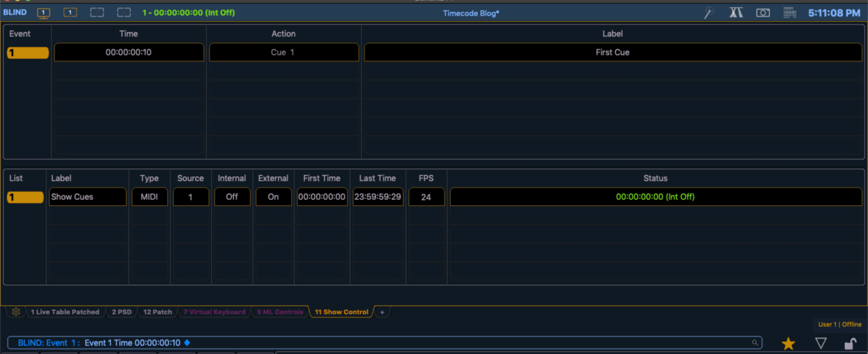Click the camera snapshot icon
The height and width of the screenshot is (354, 868).
point(763,12)
